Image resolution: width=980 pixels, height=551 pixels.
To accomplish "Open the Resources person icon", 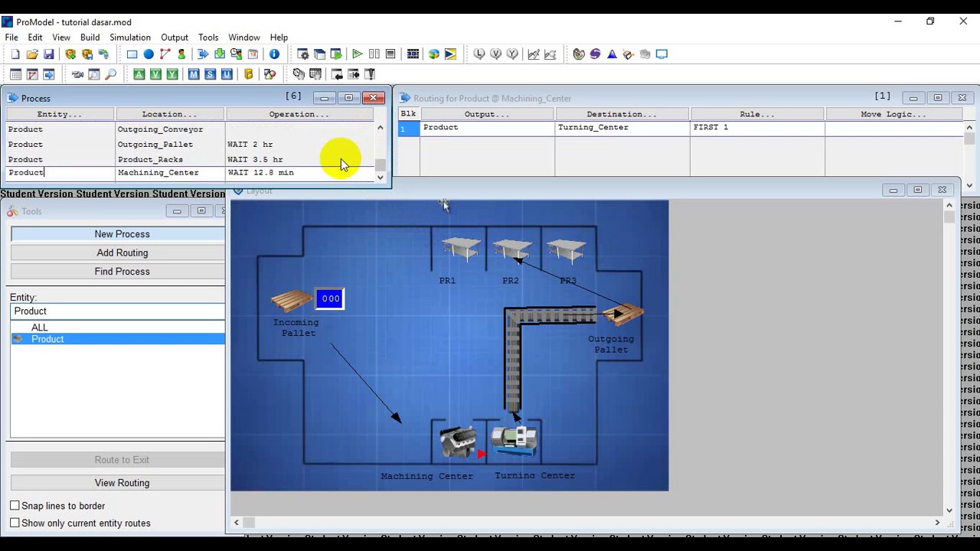I will point(181,54).
